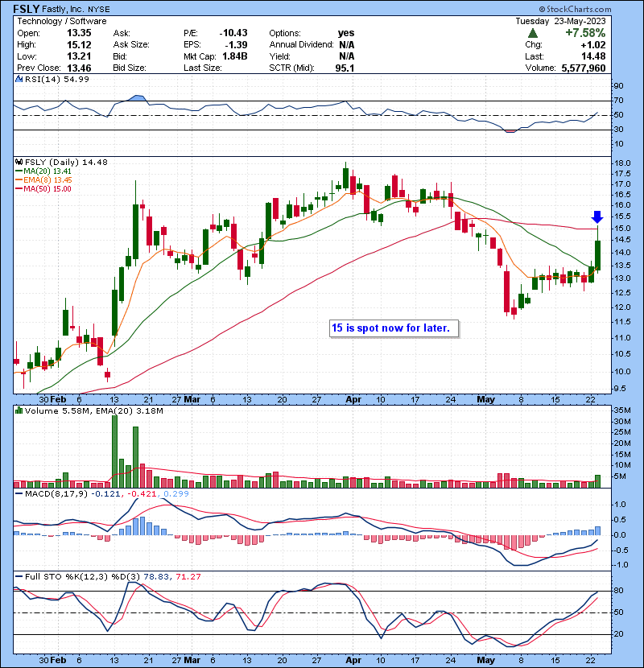Click the P/E value -10.43
Viewport: 644px width, 668px height.
[233, 33]
